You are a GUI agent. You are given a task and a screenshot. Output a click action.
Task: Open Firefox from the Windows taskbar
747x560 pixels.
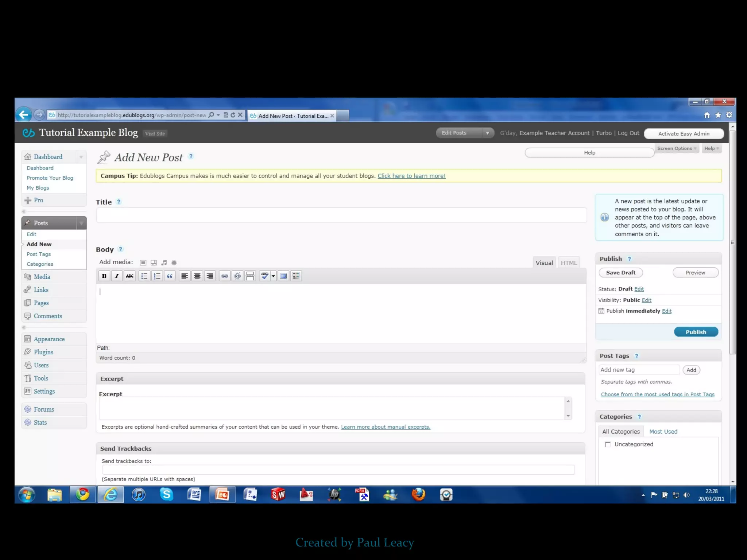[x=418, y=495]
